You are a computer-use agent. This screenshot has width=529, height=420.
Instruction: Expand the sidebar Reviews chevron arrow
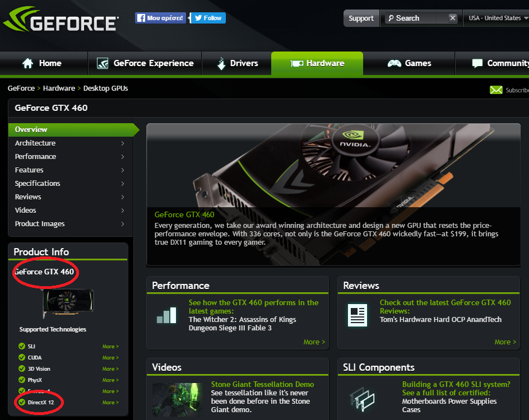[x=123, y=197]
